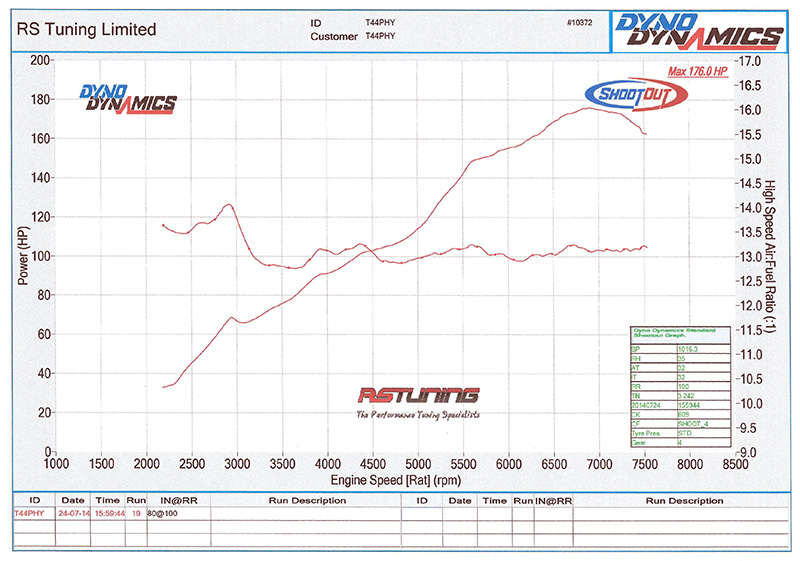800x561 pixels.
Task: Click the High Speed Air:Fuel Ratio axis title
Action: click(x=769, y=256)
